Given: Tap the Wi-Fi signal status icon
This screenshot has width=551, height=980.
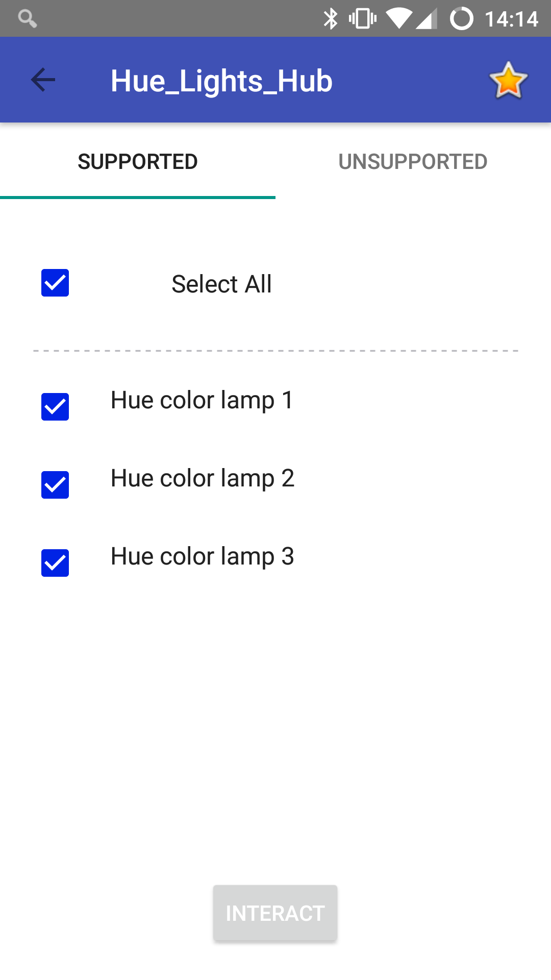Looking at the screenshot, I should [398, 19].
